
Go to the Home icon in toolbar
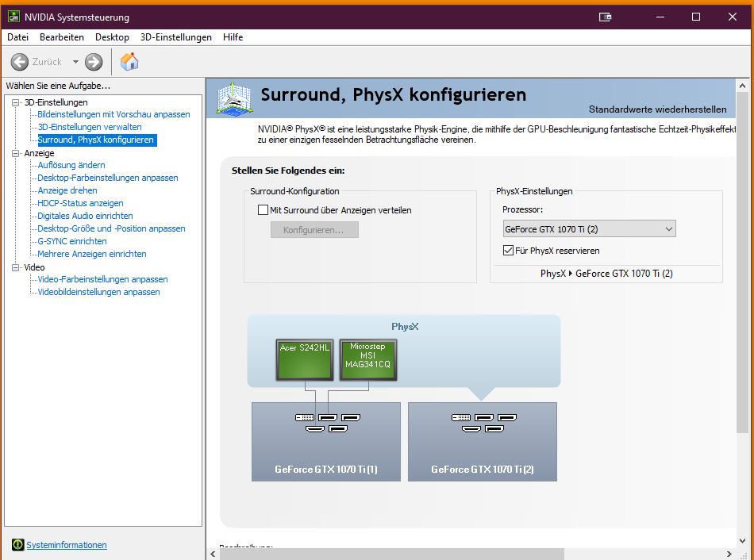point(129,62)
